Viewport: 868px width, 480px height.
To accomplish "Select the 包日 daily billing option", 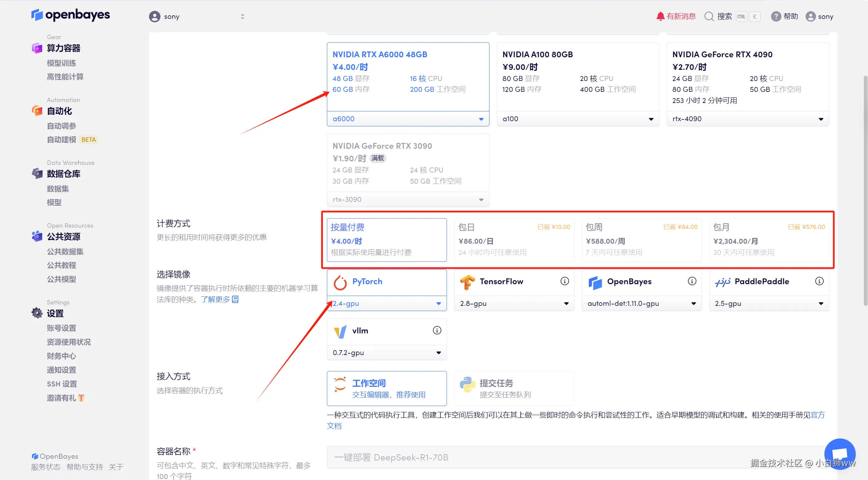I will click(514, 240).
